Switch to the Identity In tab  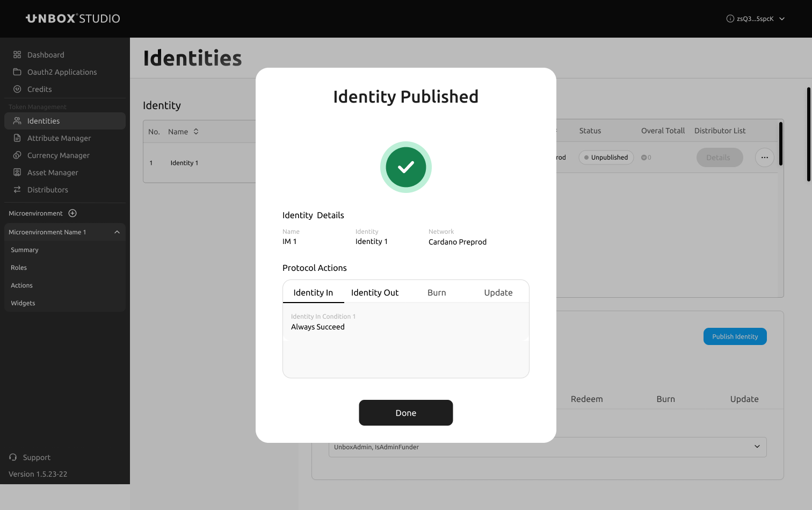point(313,292)
